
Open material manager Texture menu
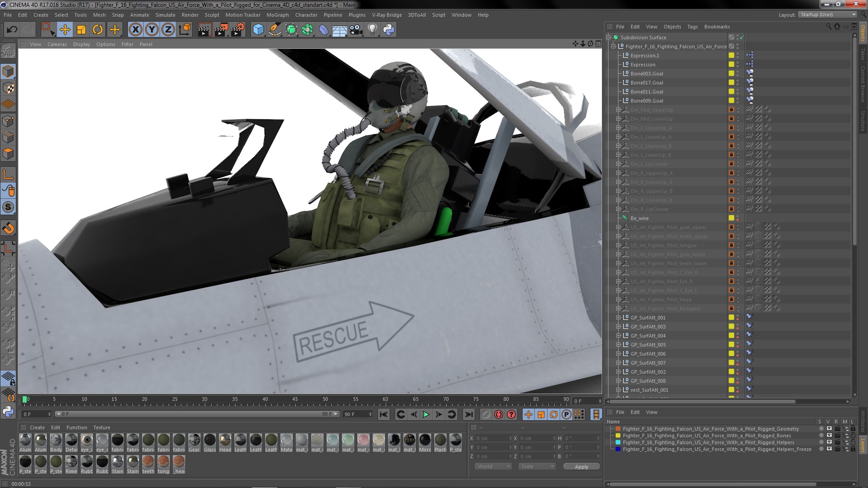(x=102, y=427)
